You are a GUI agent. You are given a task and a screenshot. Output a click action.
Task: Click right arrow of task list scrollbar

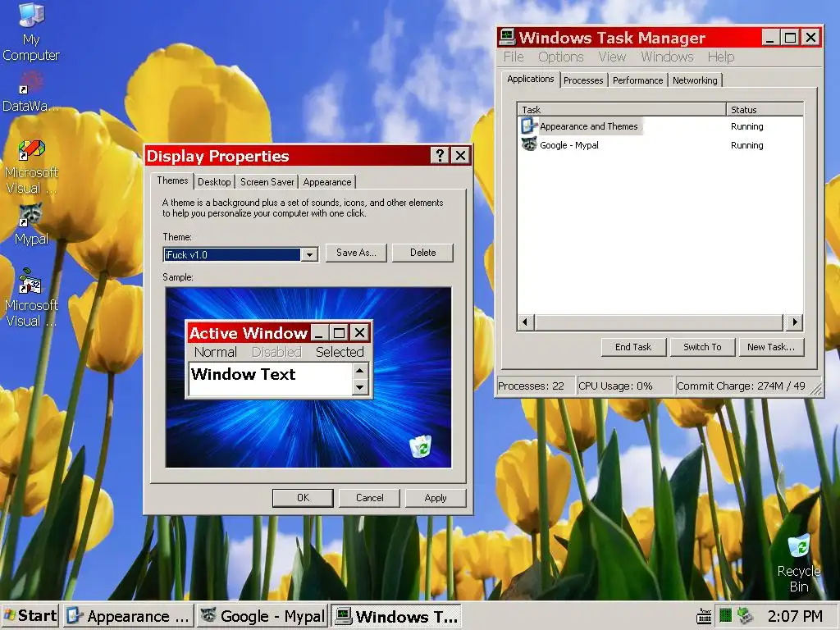tap(795, 322)
